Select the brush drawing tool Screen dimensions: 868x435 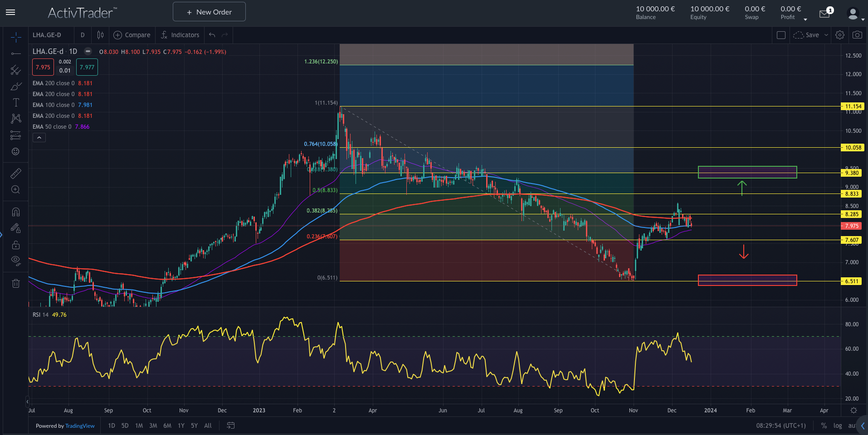point(16,86)
